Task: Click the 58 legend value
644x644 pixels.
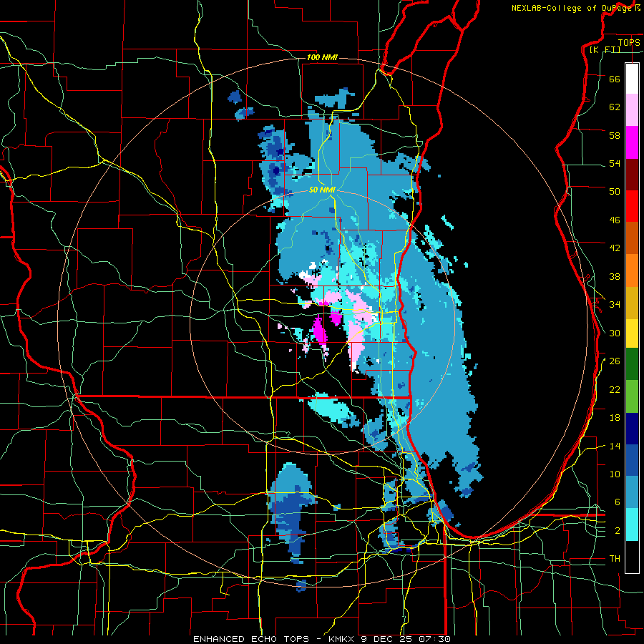Action: point(615,135)
